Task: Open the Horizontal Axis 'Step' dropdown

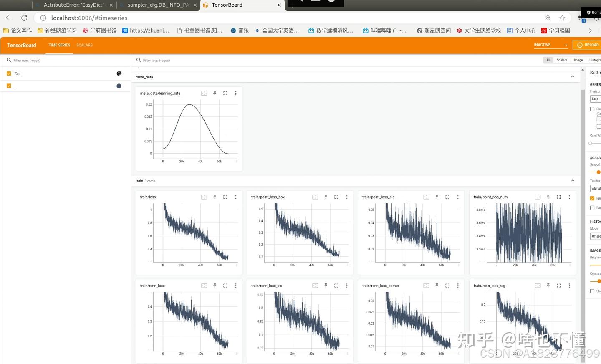Action: [x=596, y=99]
